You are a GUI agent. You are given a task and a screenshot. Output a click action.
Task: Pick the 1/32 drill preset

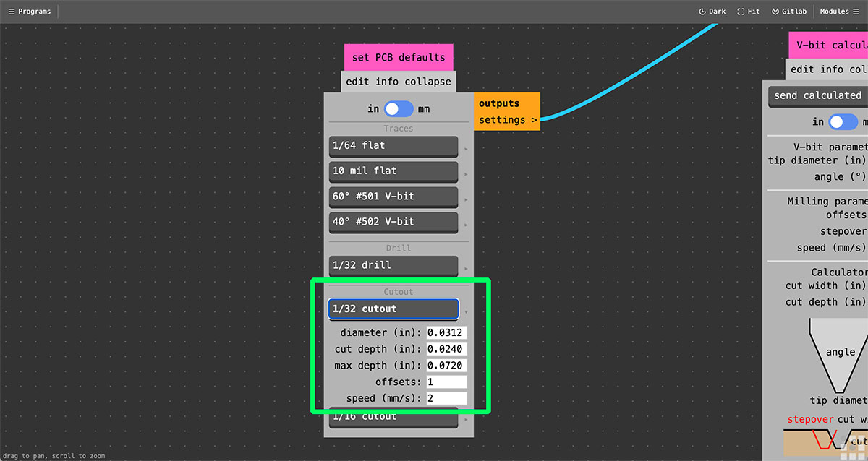tap(393, 265)
